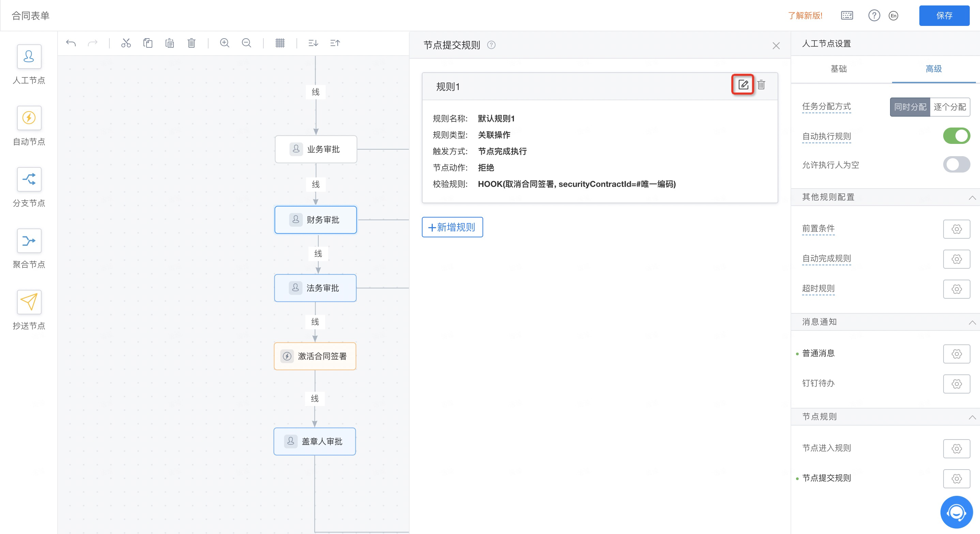Open the online support chat bubble
The width and height of the screenshot is (980, 534).
click(956, 512)
